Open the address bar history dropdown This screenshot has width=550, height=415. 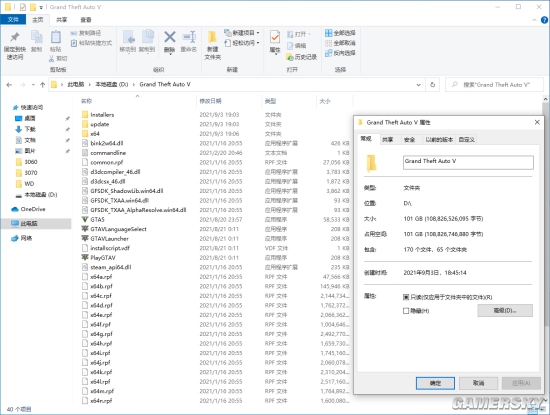(x=418, y=85)
